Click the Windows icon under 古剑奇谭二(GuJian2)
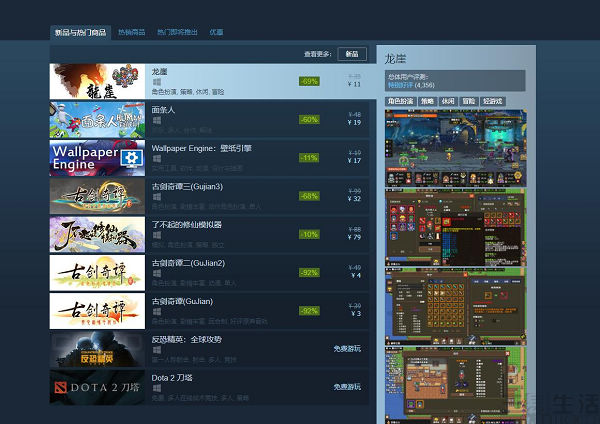Viewport: 600px width, 424px height. [x=157, y=273]
